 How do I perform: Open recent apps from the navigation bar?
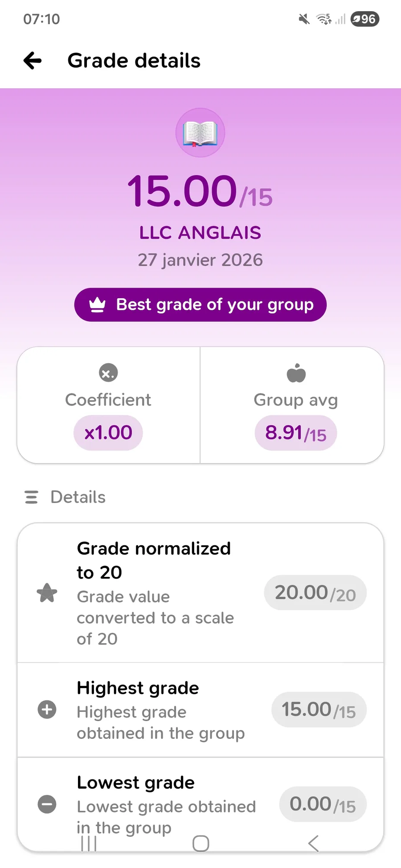89,843
